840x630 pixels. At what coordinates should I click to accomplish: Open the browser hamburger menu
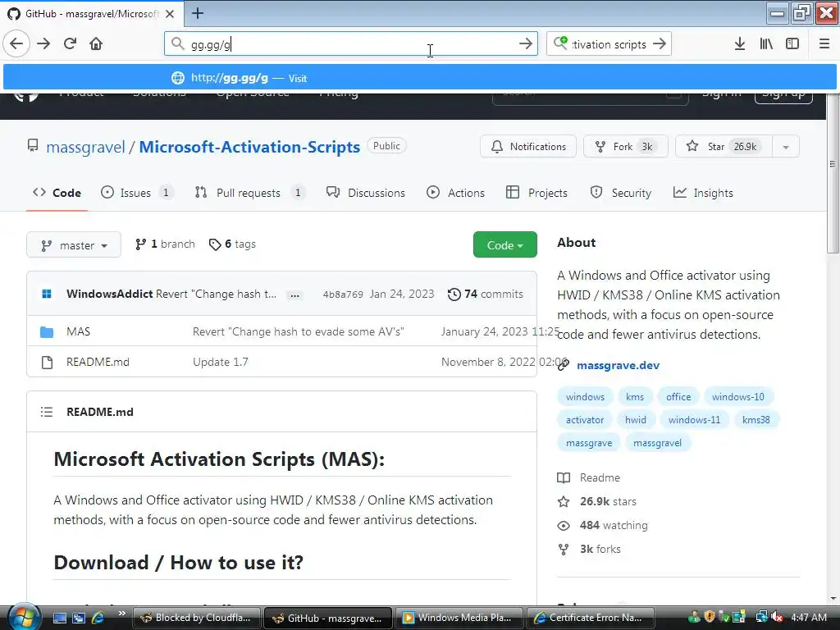(x=824, y=43)
